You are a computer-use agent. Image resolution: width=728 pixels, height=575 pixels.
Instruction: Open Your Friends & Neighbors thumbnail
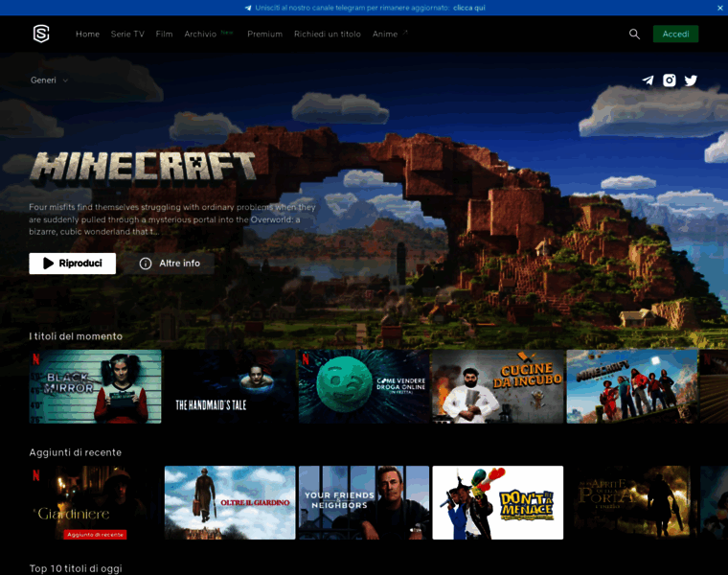(364, 502)
